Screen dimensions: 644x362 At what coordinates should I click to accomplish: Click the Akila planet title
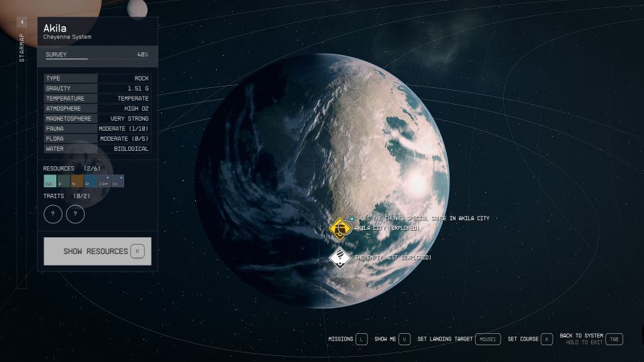[x=55, y=28]
